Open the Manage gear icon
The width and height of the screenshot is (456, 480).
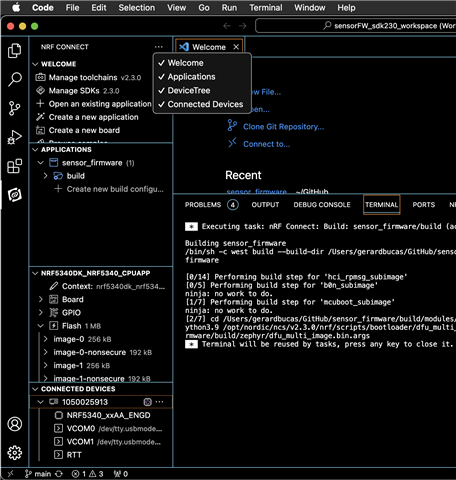(x=15, y=453)
